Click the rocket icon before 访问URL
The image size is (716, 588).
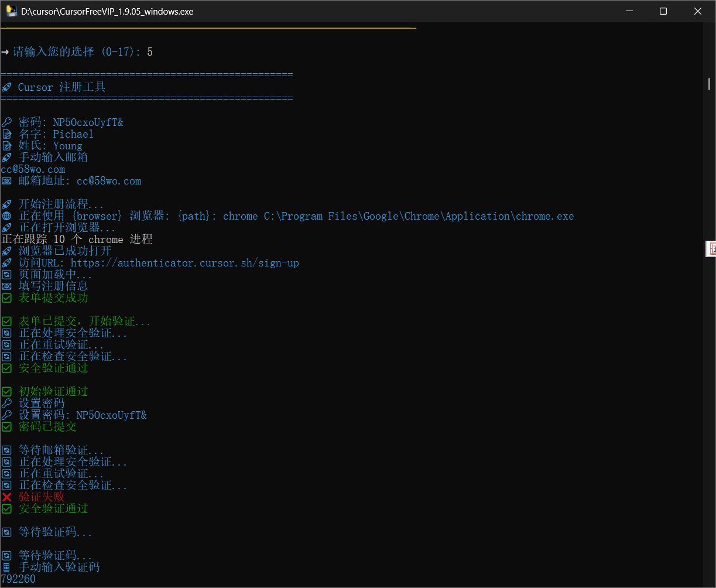tap(6, 263)
